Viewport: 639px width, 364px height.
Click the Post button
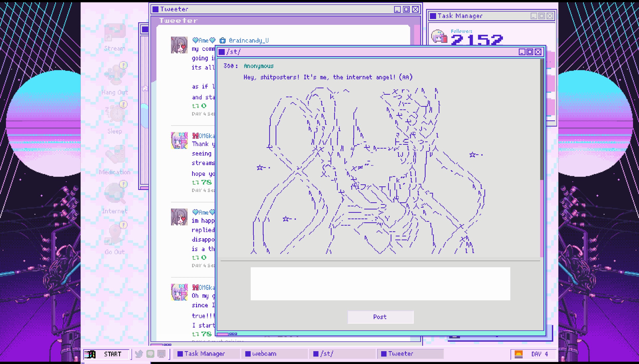[380, 317]
